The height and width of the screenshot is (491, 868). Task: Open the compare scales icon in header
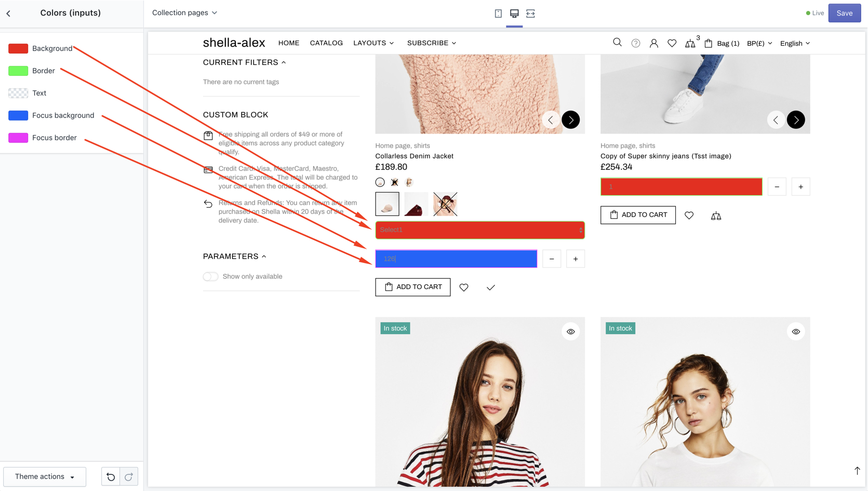[690, 44]
